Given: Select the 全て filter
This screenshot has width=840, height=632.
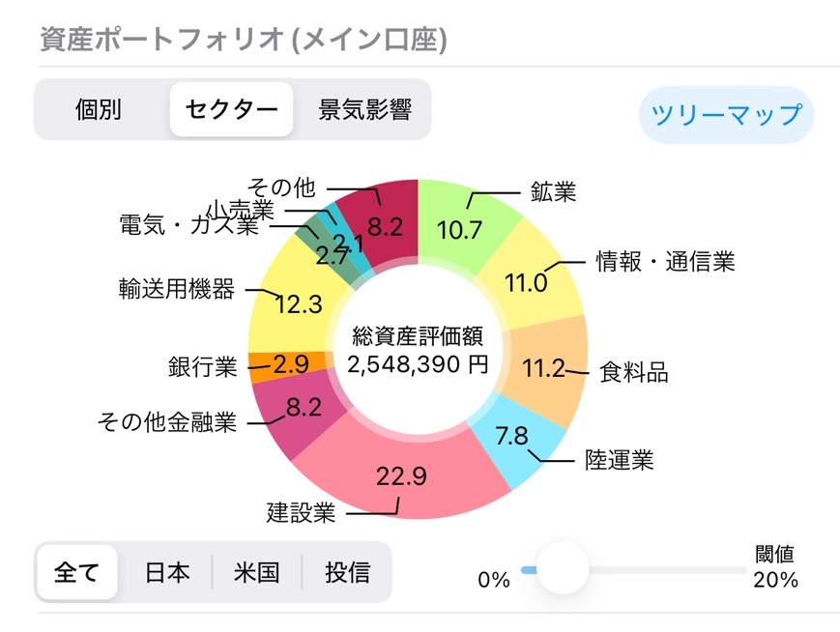Looking at the screenshot, I should (x=76, y=572).
